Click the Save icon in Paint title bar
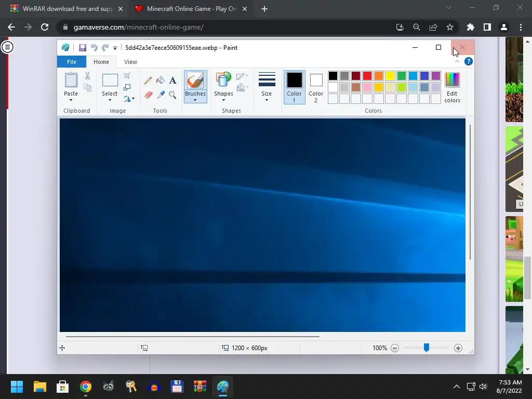 point(83,48)
